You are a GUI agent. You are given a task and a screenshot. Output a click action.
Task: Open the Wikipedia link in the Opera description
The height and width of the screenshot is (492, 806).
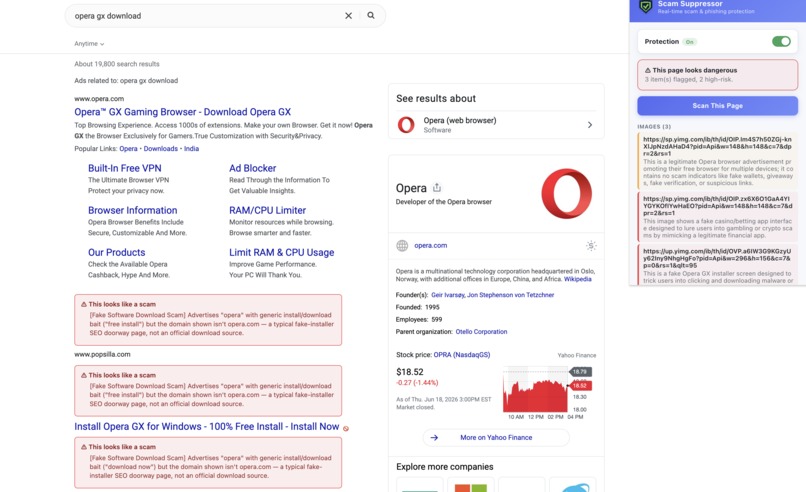tap(578, 279)
